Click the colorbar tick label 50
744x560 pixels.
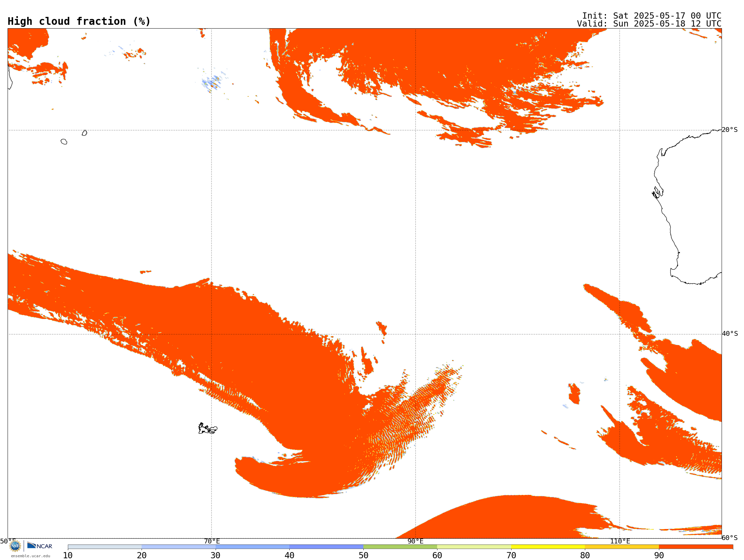pos(363,556)
